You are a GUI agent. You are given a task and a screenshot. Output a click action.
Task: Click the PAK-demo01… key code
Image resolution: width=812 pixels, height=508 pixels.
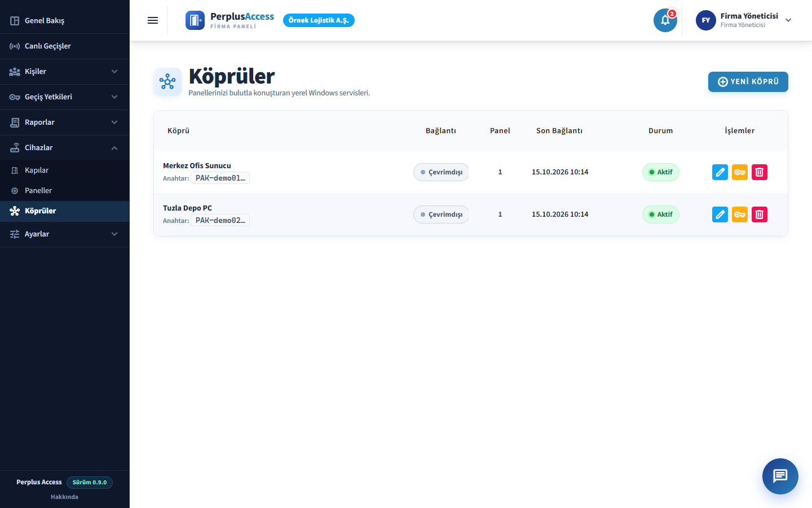pos(220,178)
